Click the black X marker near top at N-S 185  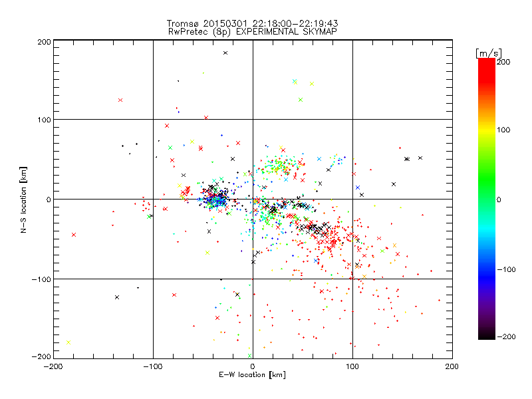coord(225,53)
